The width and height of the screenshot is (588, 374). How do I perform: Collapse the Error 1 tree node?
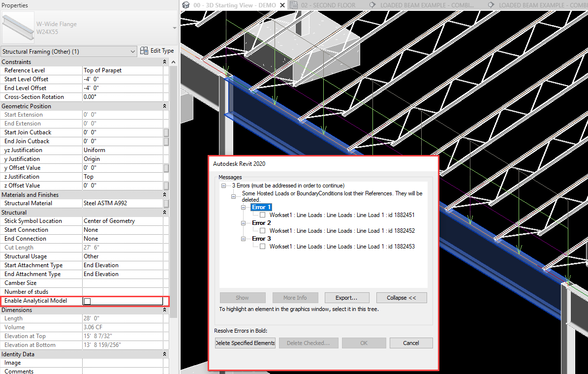coord(243,207)
